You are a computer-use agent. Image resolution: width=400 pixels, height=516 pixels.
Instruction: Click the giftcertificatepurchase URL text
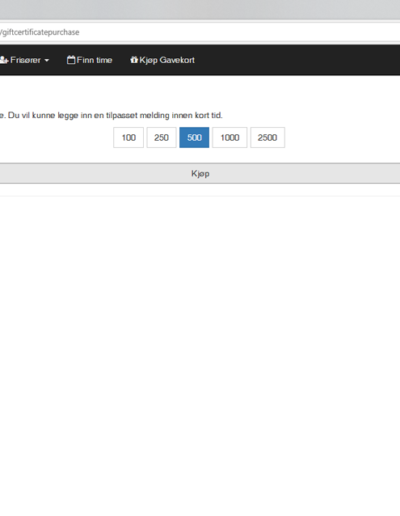coord(40,32)
